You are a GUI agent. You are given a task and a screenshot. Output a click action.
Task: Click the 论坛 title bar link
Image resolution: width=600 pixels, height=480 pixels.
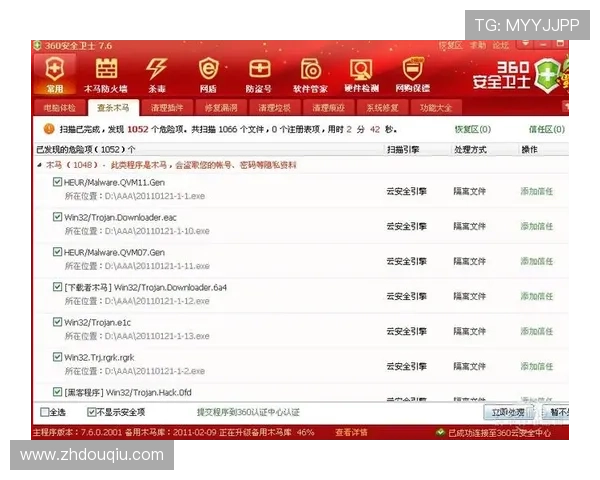click(x=501, y=46)
